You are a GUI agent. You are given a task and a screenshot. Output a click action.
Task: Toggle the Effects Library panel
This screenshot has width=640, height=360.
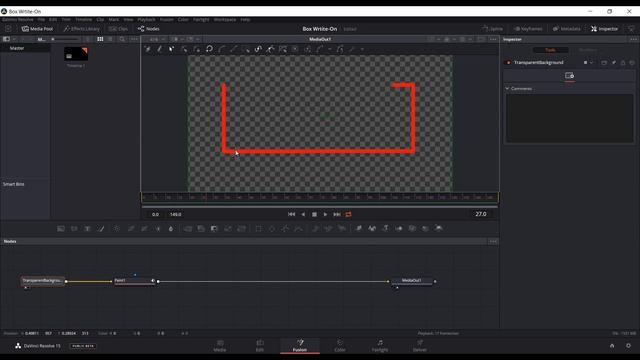coord(82,29)
